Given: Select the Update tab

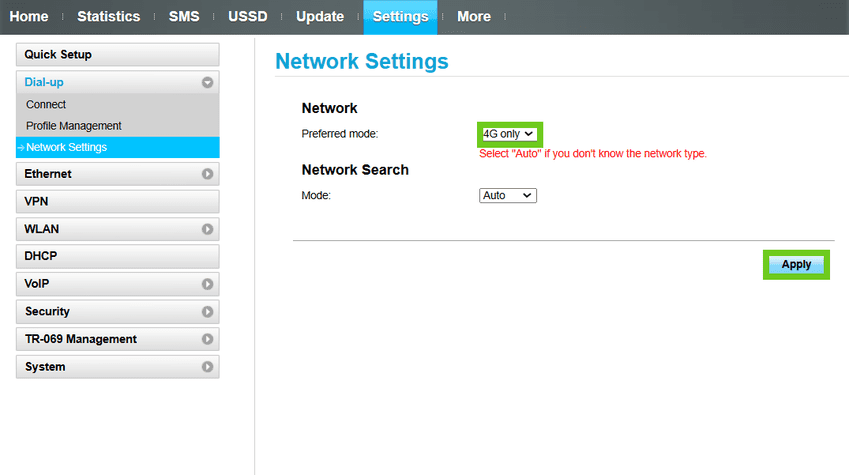Looking at the screenshot, I should pyautogui.click(x=320, y=17).
